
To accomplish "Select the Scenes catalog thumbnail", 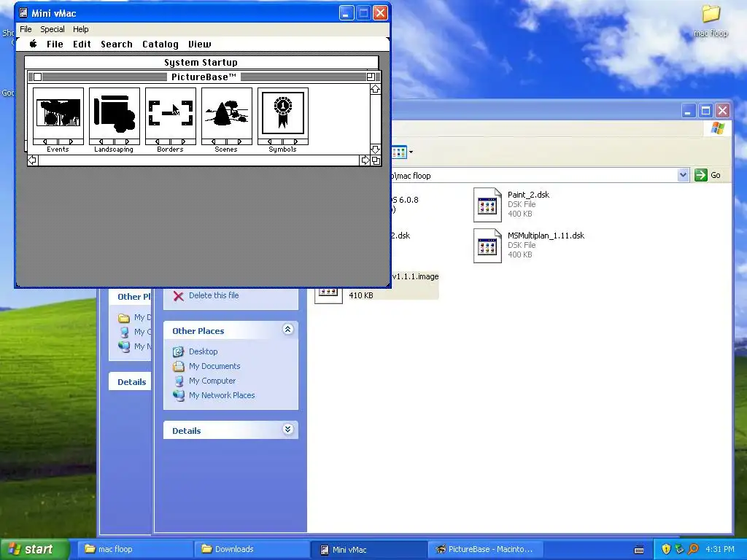I will 227,113.
